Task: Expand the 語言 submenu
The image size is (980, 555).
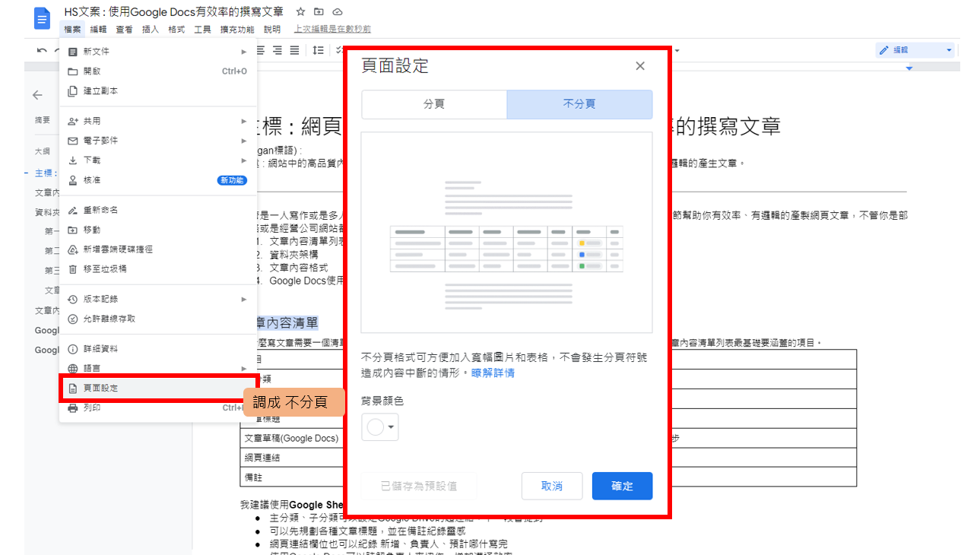Action: [158, 369]
